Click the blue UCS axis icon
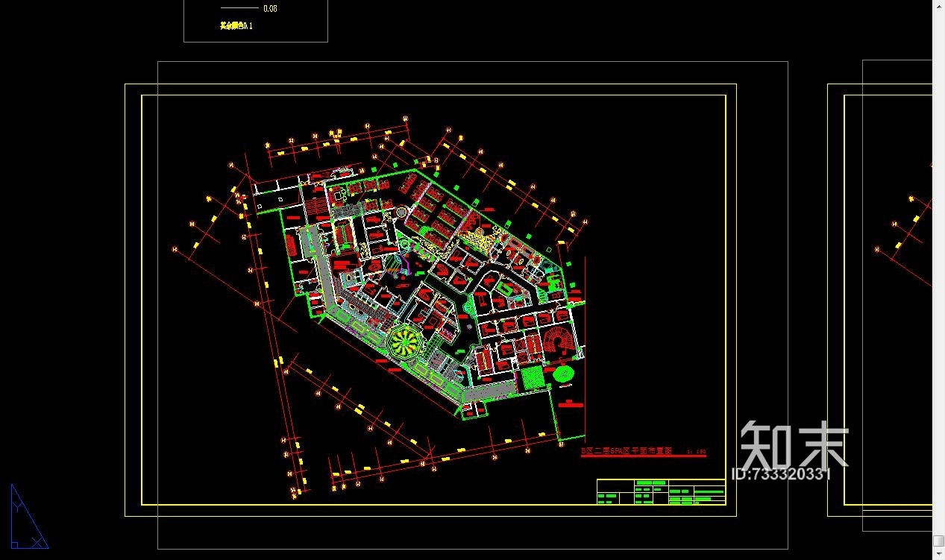This screenshot has width=945, height=560. (28, 518)
